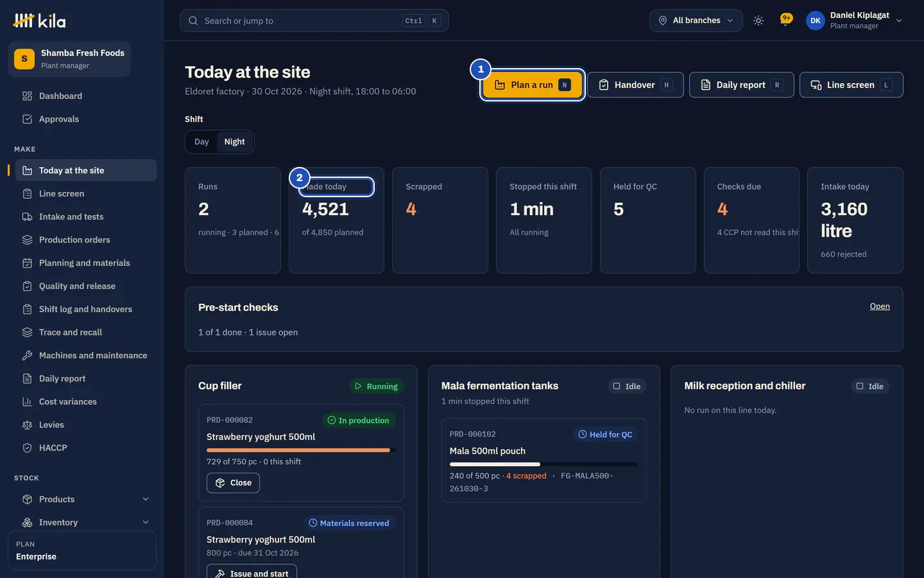Click the search magnifier icon

(x=193, y=21)
